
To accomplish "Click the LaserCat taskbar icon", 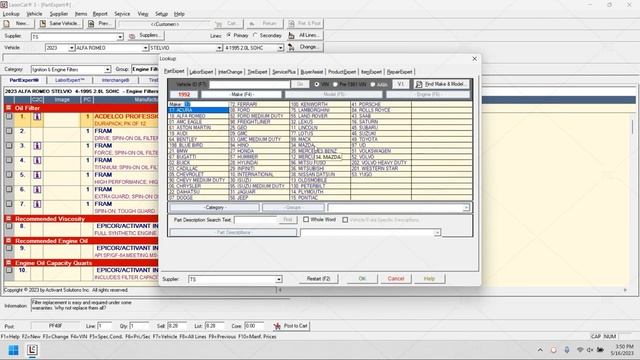I will [x=32, y=350].
